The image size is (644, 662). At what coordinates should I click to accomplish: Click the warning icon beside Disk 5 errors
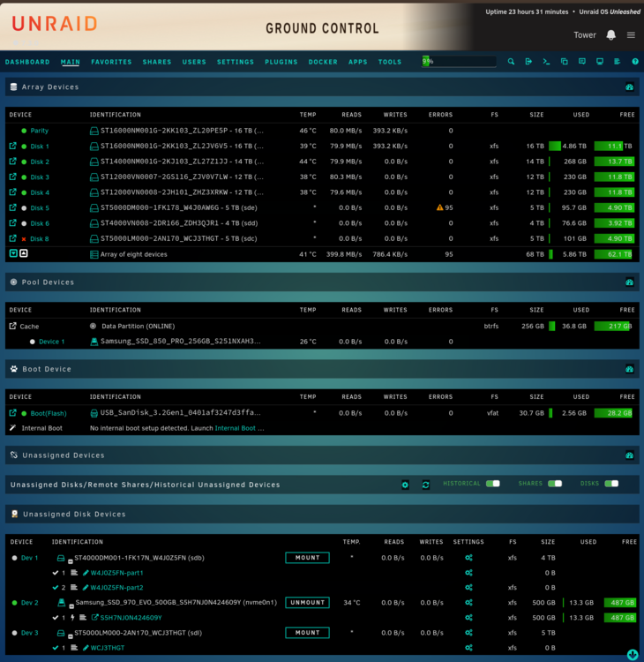(439, 207)
